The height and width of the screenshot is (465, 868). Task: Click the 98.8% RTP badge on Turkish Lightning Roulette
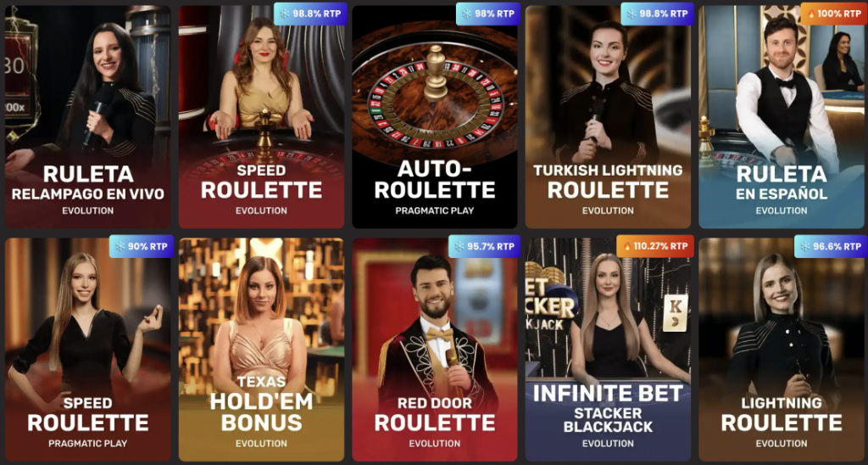click(x=657, y=14)
